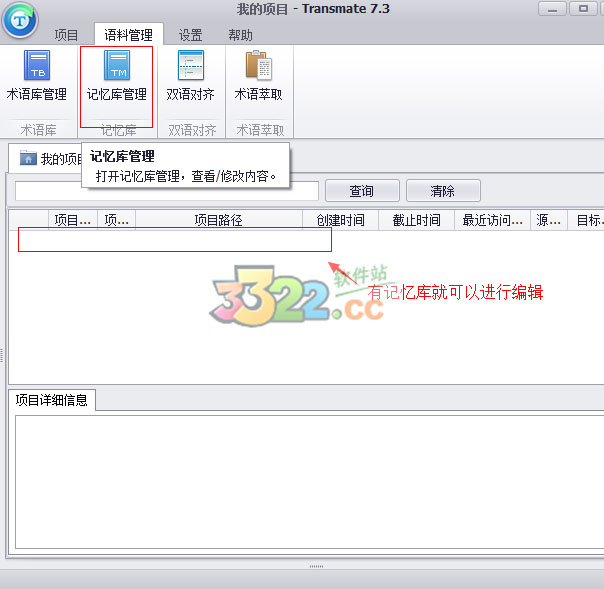Sort by 最近访问 column header
The image size is (604, 589).
[492, 220]
